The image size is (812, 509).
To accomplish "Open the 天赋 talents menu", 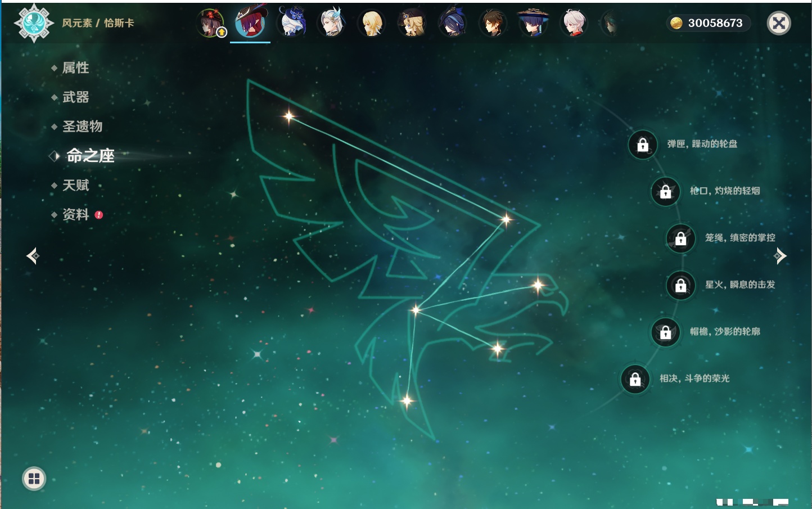I will (75, 185).
